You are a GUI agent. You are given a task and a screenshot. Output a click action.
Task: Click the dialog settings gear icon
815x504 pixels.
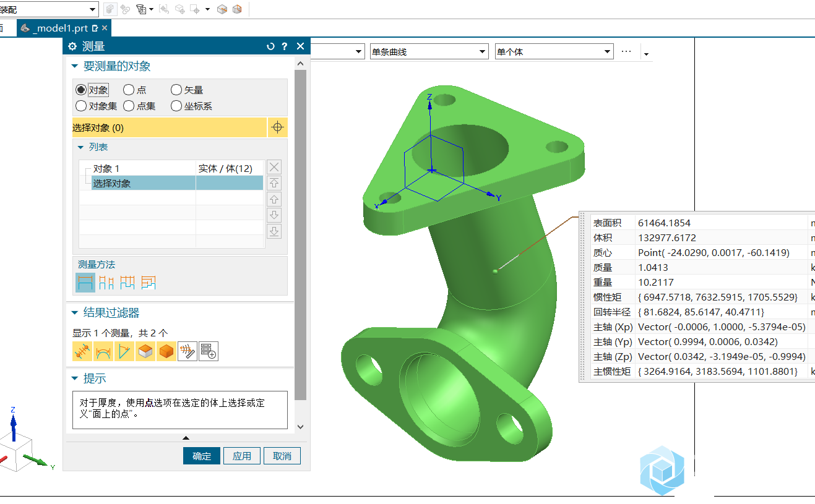point(72,46)
